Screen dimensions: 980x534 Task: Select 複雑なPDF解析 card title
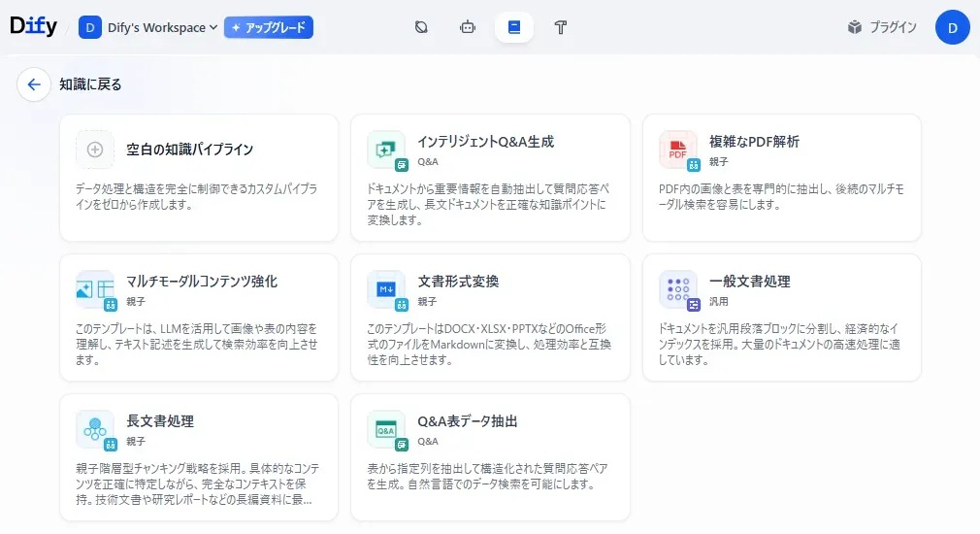[x=754, y=142]
